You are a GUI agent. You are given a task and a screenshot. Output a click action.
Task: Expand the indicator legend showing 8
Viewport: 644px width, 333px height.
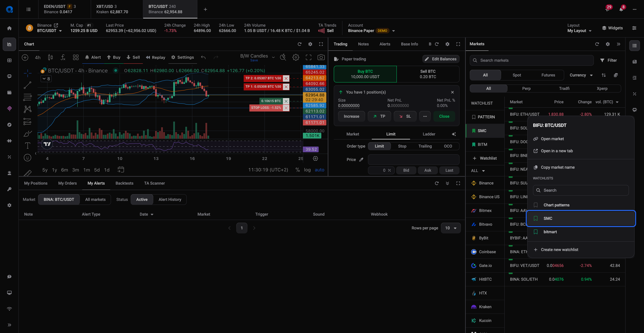(x=46, y=79)
